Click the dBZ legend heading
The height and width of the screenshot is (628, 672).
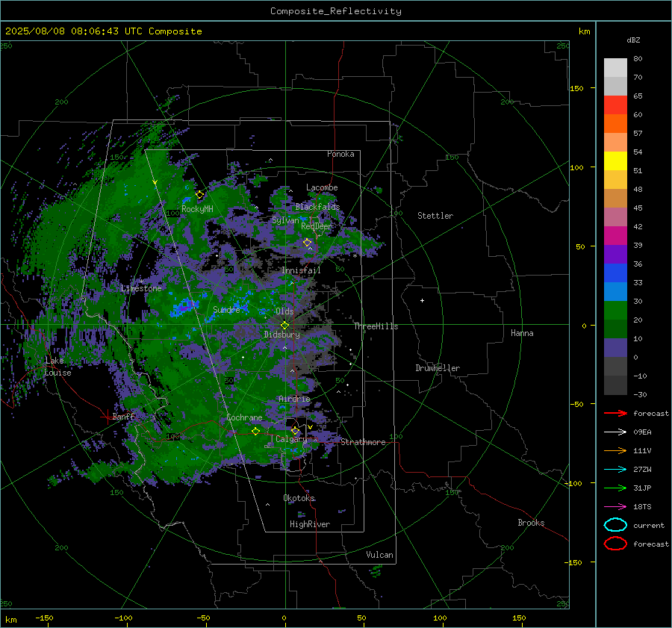[633, 40]
